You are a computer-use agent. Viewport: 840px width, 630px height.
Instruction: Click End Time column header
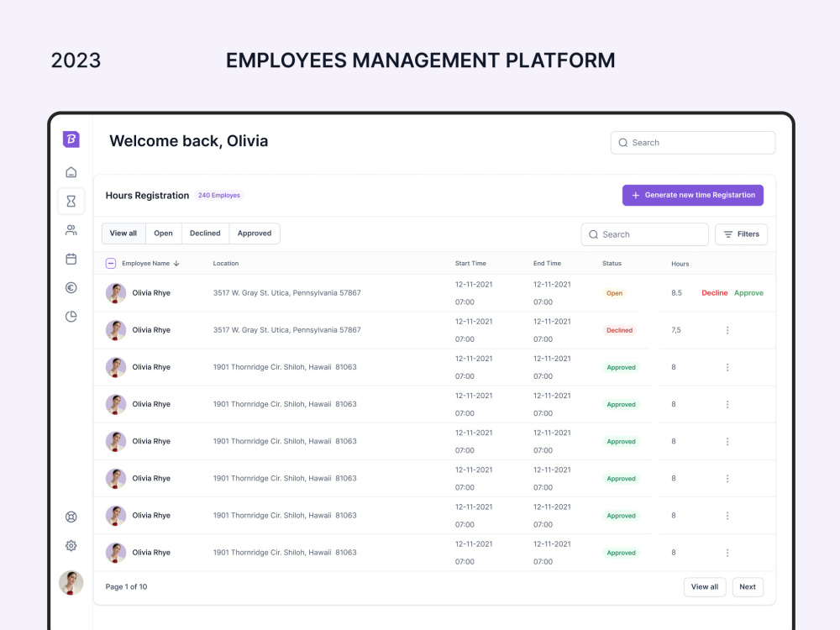pyautogui.click(x=547, y=264)
